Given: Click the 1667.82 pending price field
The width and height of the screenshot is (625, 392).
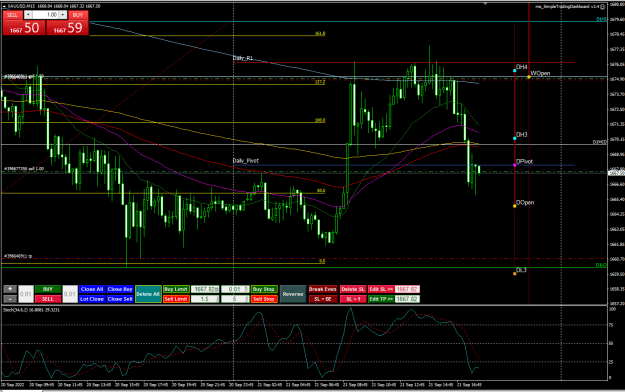Looking at the screenshot, I should click(x=205, y=289).
